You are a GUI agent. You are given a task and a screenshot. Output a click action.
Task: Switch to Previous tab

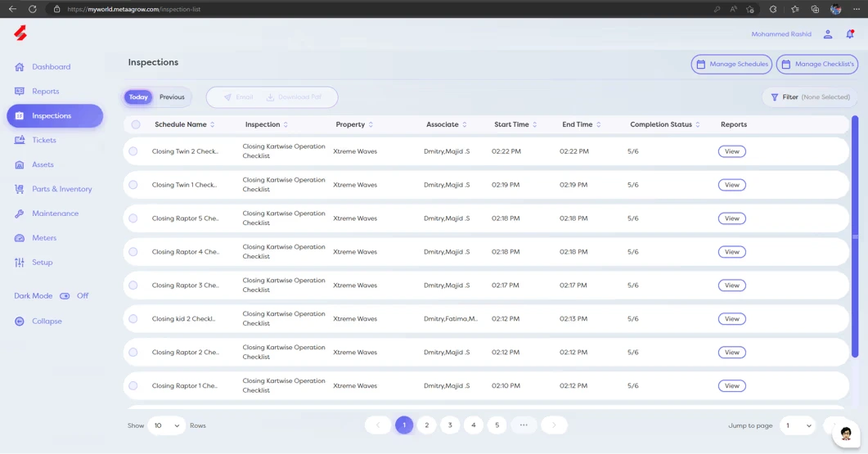pyautogui.click(x=172, y=97)
